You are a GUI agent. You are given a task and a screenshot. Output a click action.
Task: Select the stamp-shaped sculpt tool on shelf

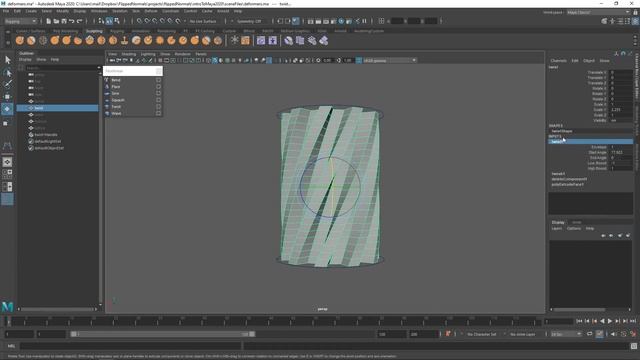click(124, 40)
